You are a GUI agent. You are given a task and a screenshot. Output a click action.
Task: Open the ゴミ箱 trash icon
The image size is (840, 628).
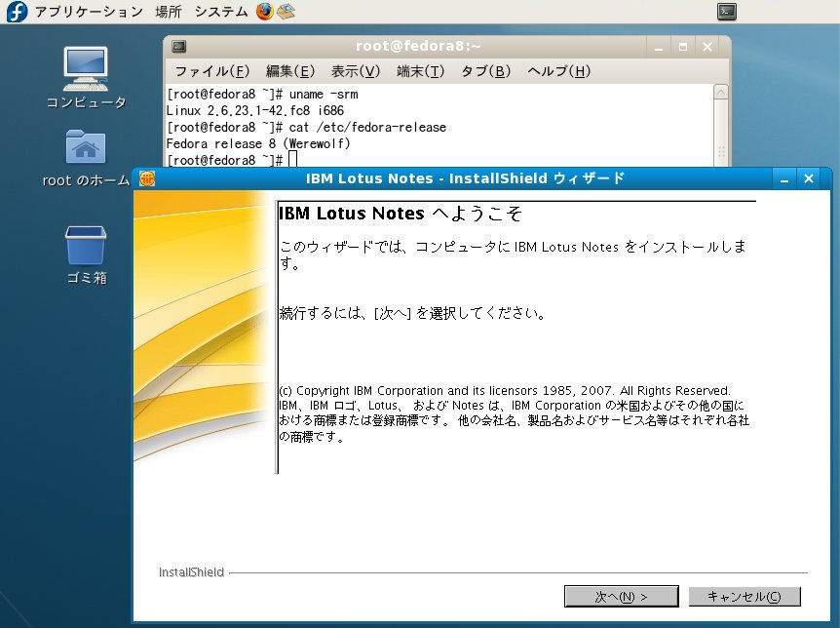tap(86, 245)
